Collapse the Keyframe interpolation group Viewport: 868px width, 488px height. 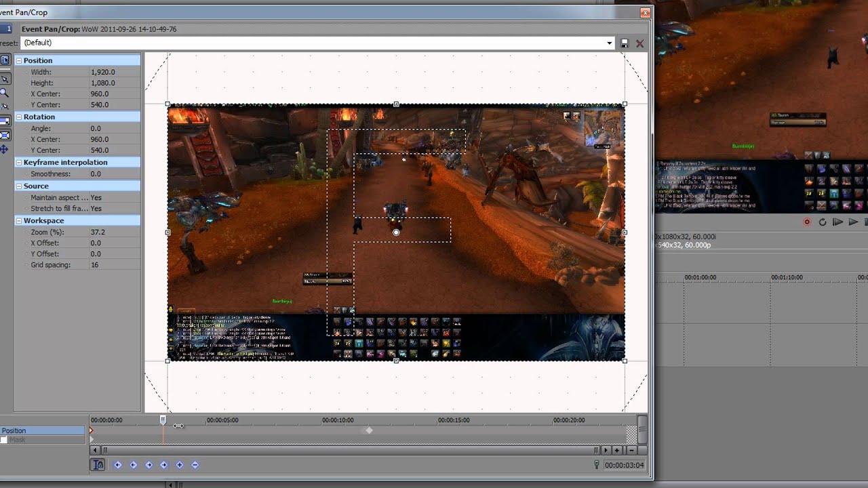click(x=19, y=162)
